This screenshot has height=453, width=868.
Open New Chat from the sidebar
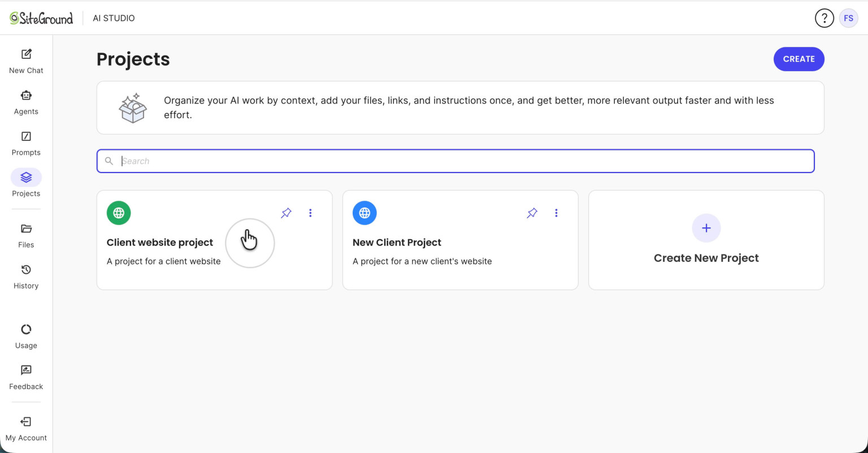[x=26, y=61]
